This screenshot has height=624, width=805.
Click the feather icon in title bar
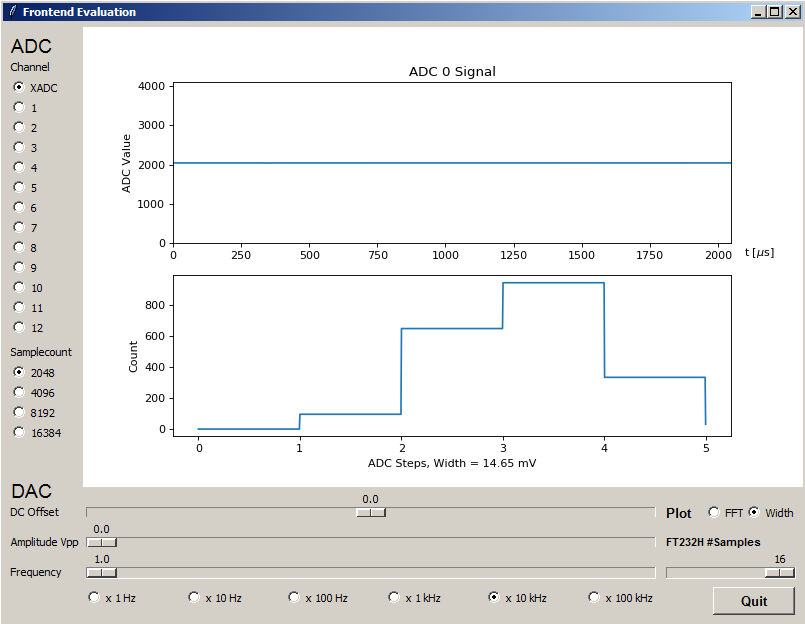click(12, 11)
